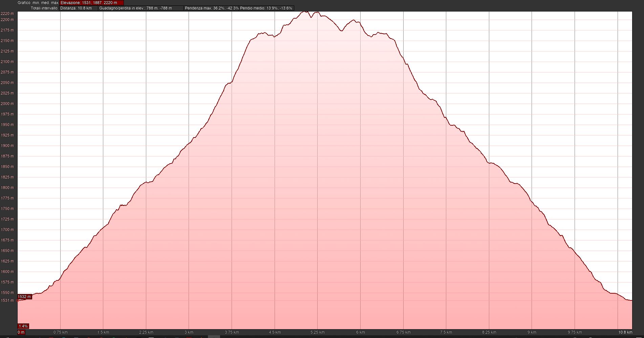Select the 0 m distance cursor marker
644x338 pixels.
click(x=21, y=332)
